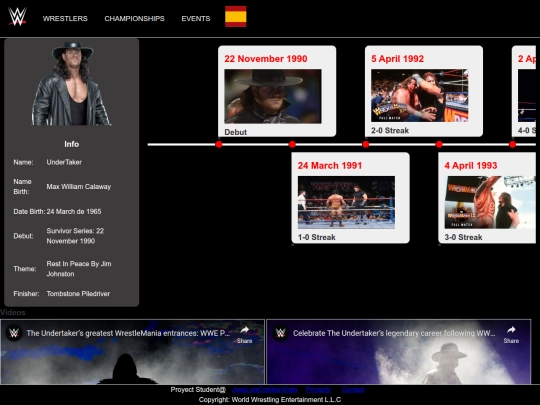Click the '5 April 1992' date heading
The image size is (540, 405).
(x=397, y=59)
